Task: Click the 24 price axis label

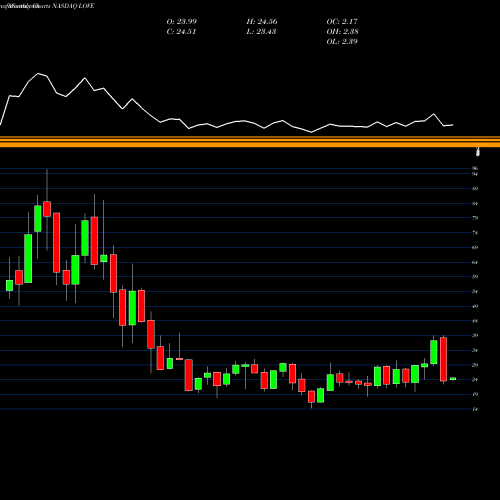Action: [x=475, y=380]
